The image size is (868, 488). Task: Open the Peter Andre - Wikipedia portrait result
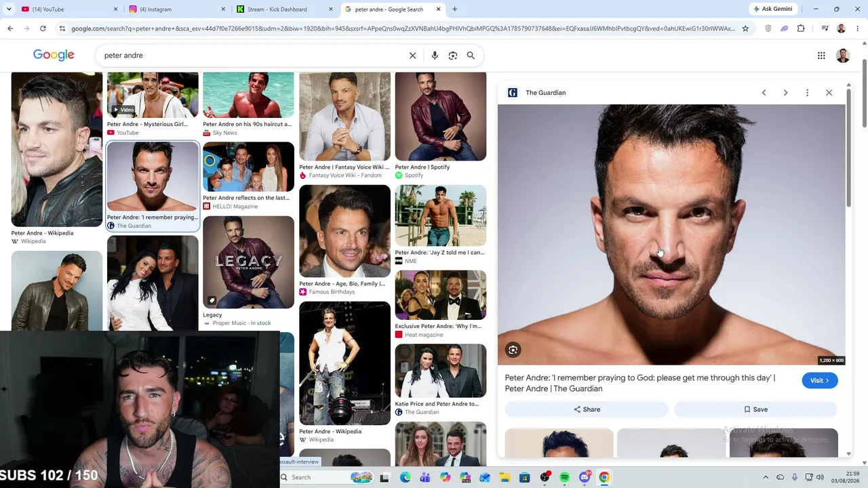click(x=57, y=149)
